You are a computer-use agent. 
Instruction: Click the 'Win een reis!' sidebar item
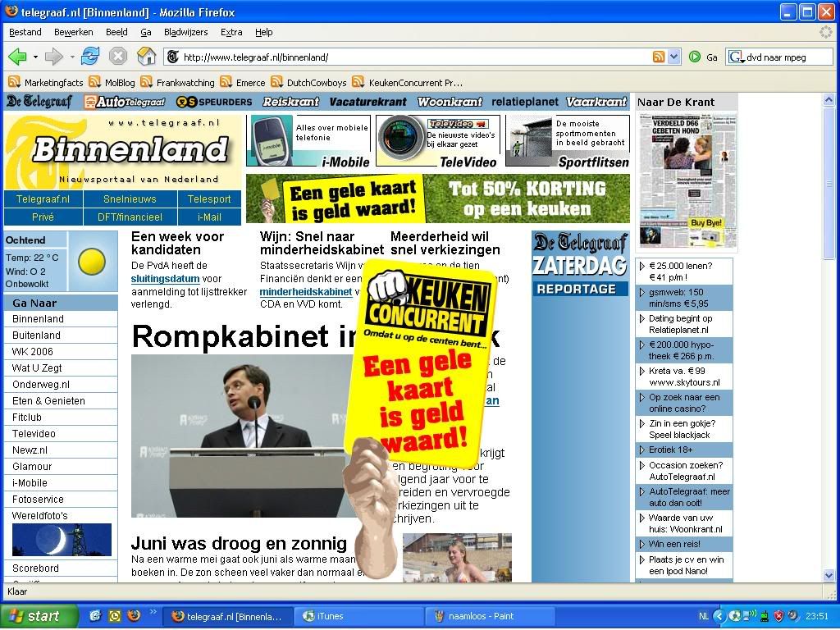click(x=684, y=545)
